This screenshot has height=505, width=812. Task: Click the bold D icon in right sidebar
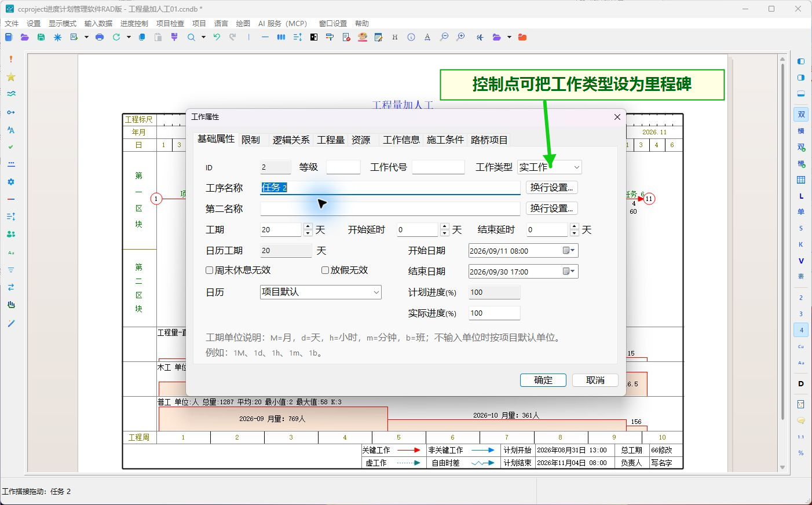point(801,384)
